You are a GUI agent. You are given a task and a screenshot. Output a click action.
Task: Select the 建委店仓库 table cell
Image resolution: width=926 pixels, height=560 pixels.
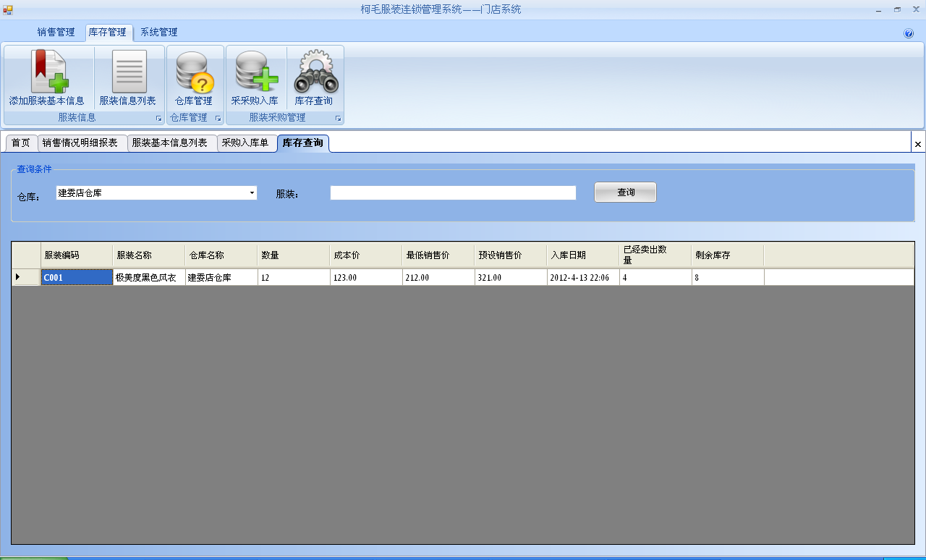click(x=221, y=277)
